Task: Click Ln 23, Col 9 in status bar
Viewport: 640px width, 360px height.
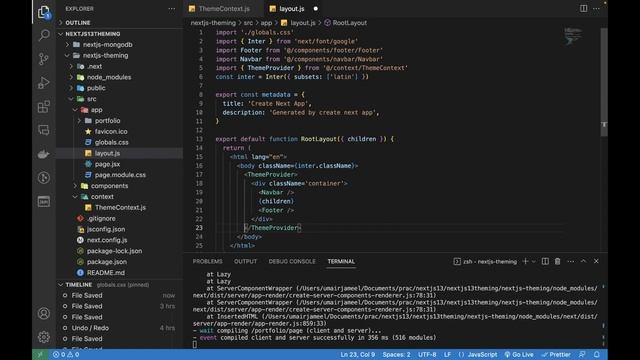Action: (x=358, y=355)
